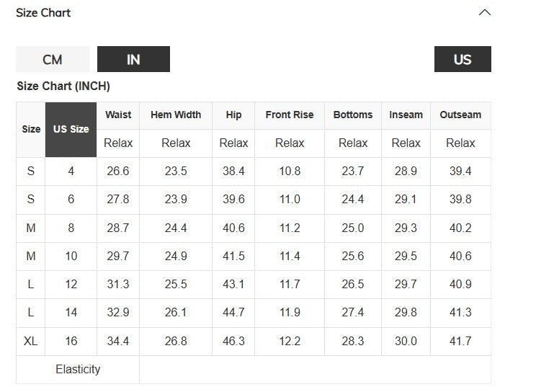Click the Waist column header
Viewport: 536px width, 392px height.
pos(118,115)
